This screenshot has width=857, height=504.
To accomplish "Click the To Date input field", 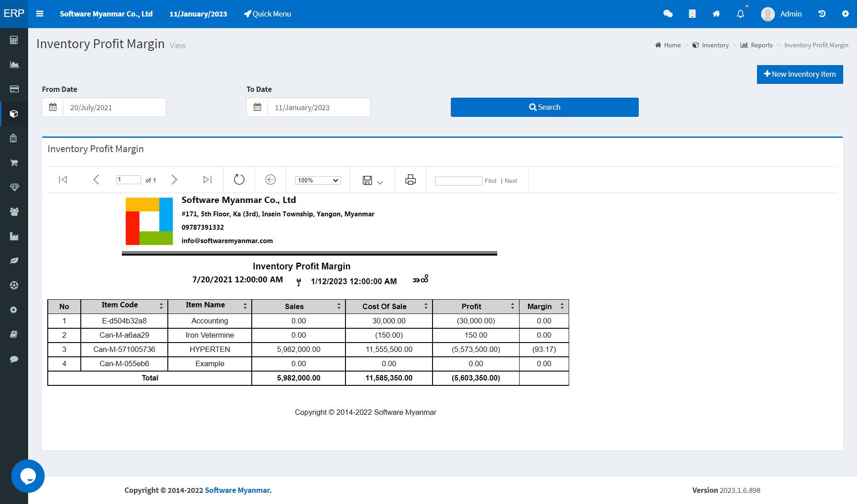I will point(319,107).
